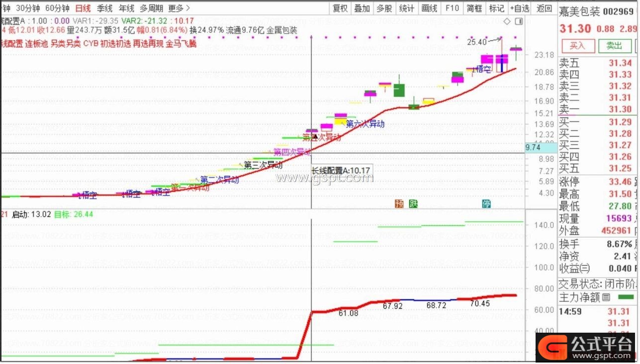
Task: Click the diamond icon above the chart
Action: pyautogui.click(x=507, y=21)
